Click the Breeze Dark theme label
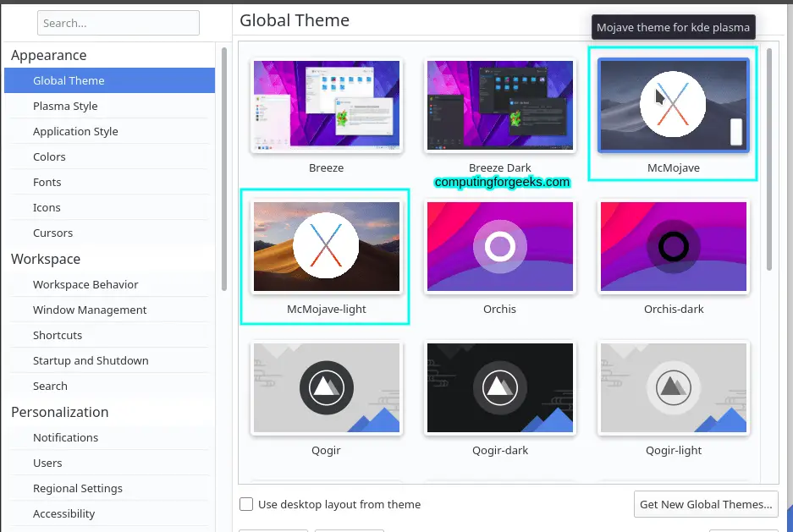This screenshot has height=532, width=793. click(499, 167)
